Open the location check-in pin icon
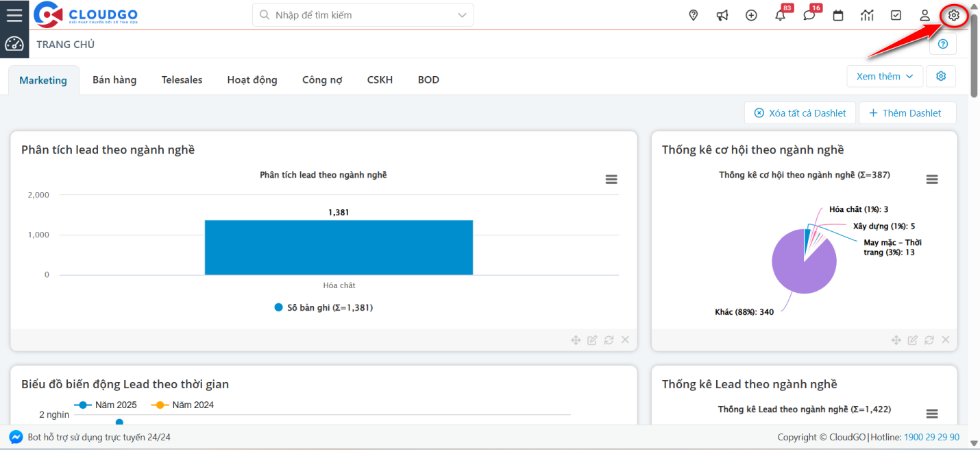Screen dimensions: 980x450 click(693, 15)
